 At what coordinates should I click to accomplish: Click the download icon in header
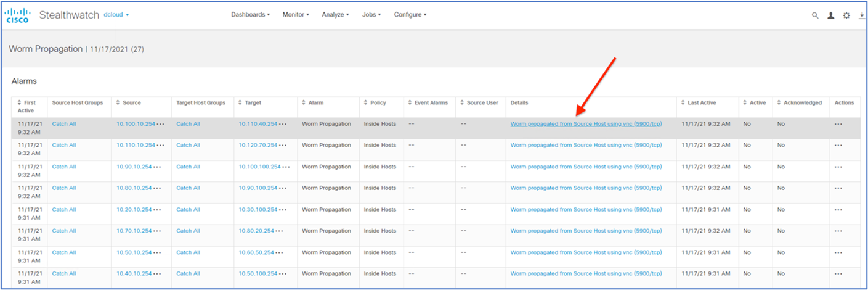pyautogui.click(x=861, y=15)
